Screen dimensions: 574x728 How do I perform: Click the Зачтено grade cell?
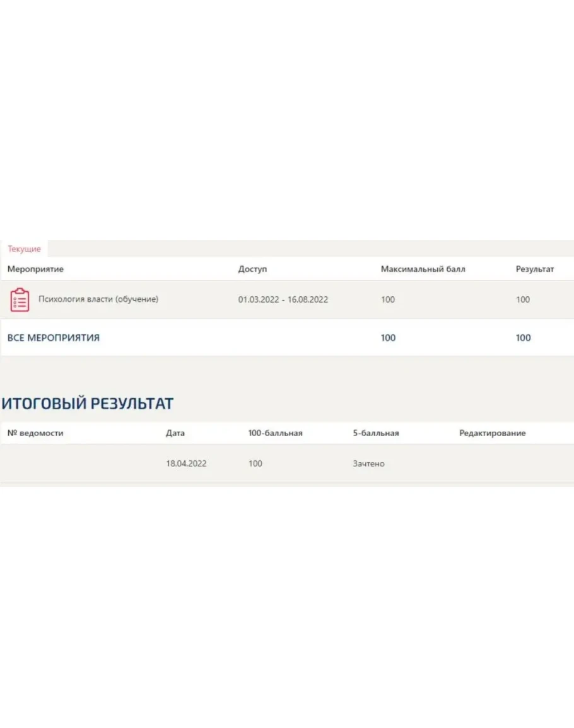(368, 464)
